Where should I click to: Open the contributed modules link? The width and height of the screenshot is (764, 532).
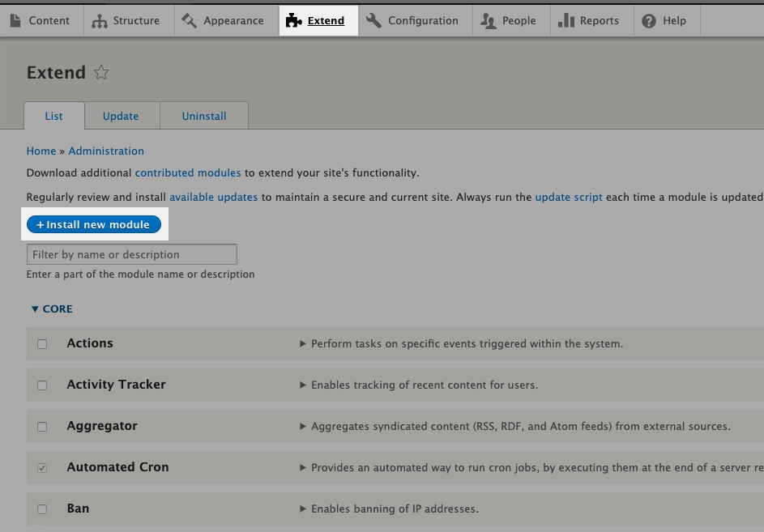coord(188,172)
